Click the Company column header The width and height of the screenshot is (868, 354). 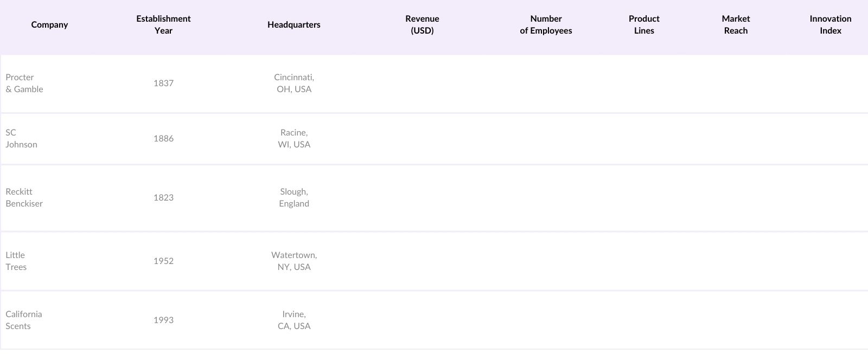49,25
